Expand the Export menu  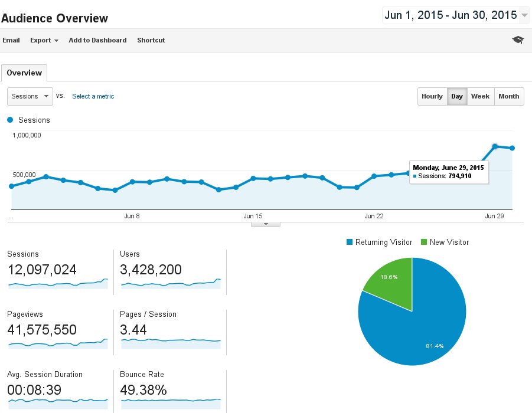pyautogui.click(x=44, y=40)
